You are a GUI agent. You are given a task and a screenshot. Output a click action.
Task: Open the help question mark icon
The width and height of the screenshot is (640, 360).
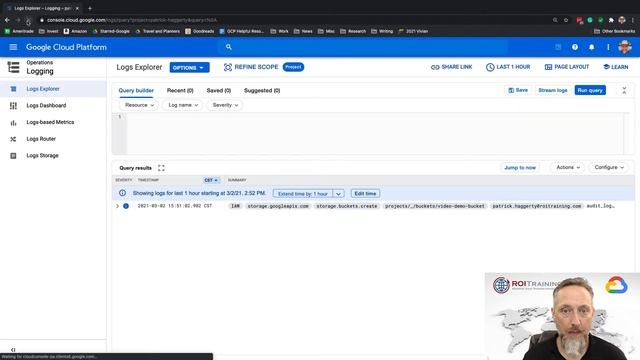[575, 47]
